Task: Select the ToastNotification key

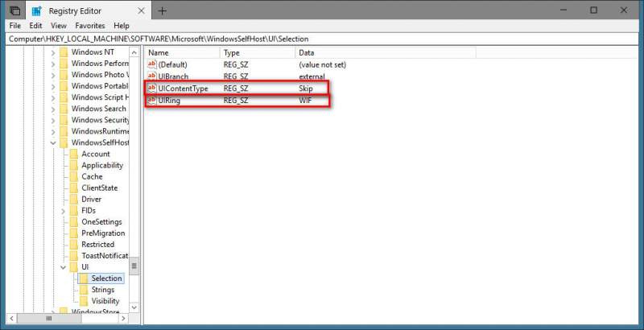Action: 105,255
